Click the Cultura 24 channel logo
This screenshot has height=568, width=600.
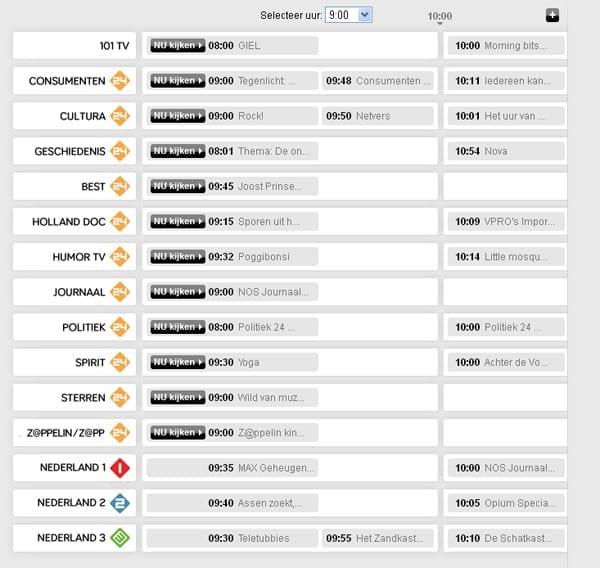click(120, 116)
